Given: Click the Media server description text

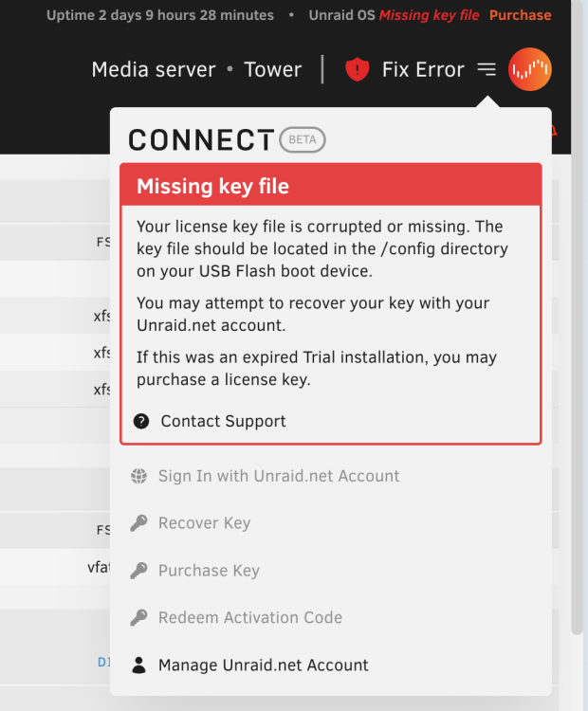Looking at the screenshot, I should [154, 70].
